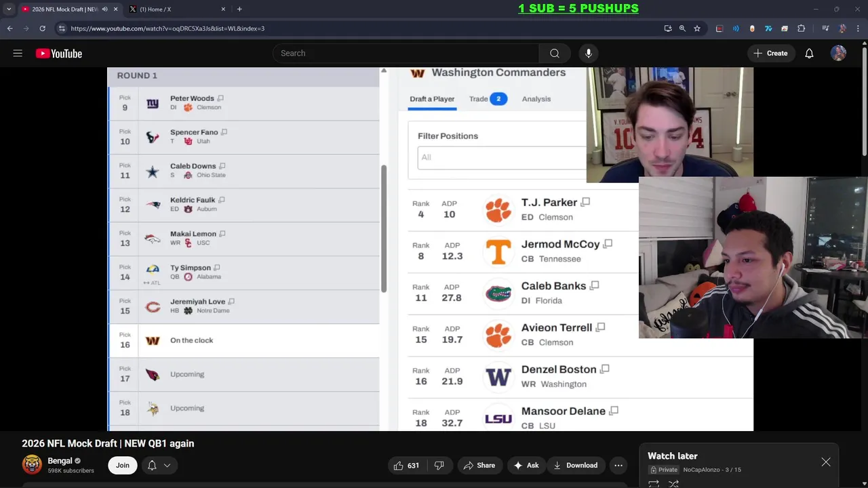Click the copy icon next to Jermod McCoy

click(x=608, y=244)
